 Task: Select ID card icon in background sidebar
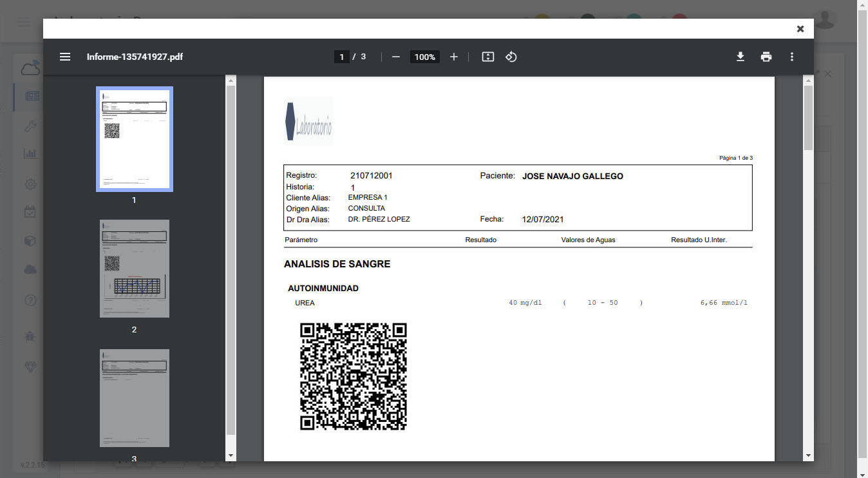(x=31, y=97)
